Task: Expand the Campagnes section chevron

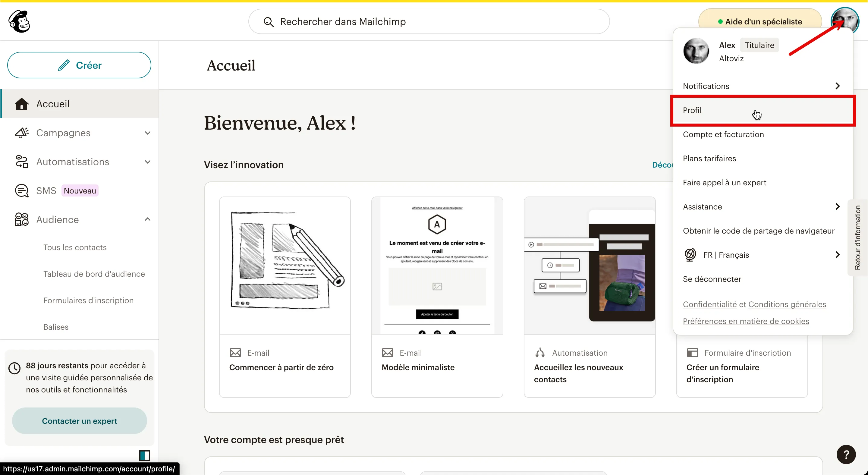Action: 148,133
